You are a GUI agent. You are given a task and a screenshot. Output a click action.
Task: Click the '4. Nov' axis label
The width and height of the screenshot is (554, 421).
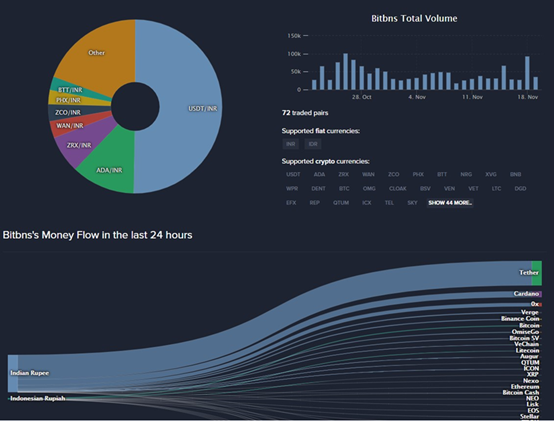[417, 97]
